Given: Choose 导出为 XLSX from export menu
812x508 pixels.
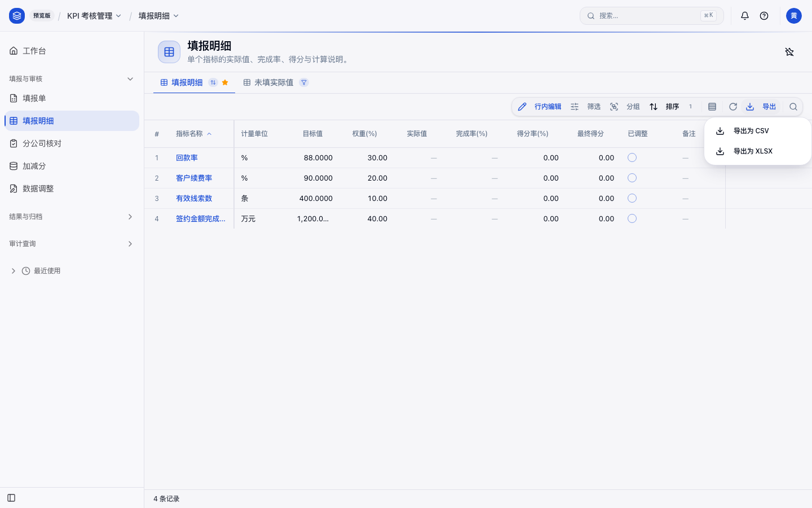Looking at the screenshot, I should tap(758, 151).
